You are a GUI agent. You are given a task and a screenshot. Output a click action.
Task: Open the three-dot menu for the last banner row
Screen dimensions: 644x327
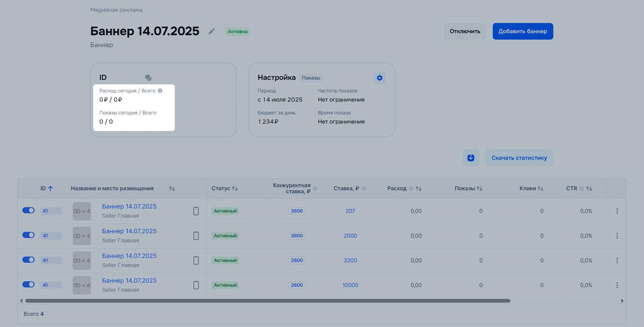(x=617, y=285)
